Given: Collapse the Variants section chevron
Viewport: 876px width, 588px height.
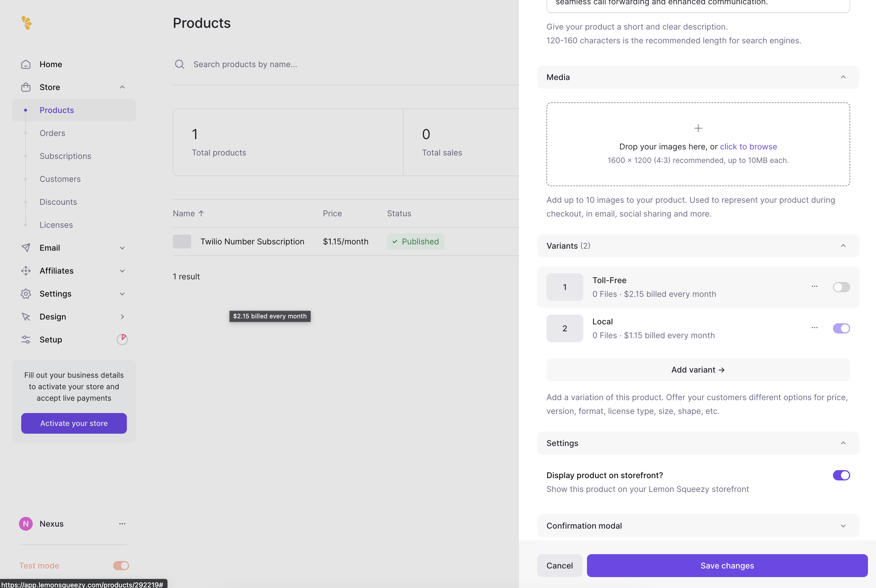Looking at the screenshot, I should [843, 246].
